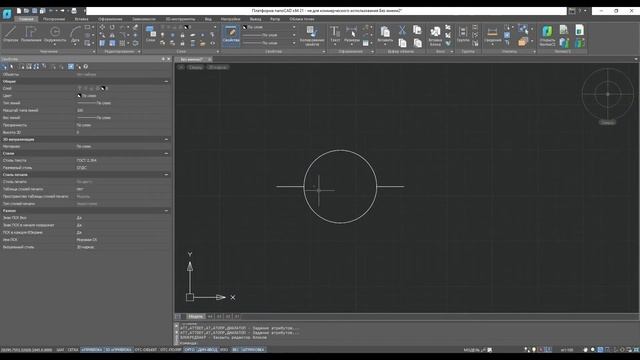
Task: Switch to the Модель layout tab
Action: [196, 316]
